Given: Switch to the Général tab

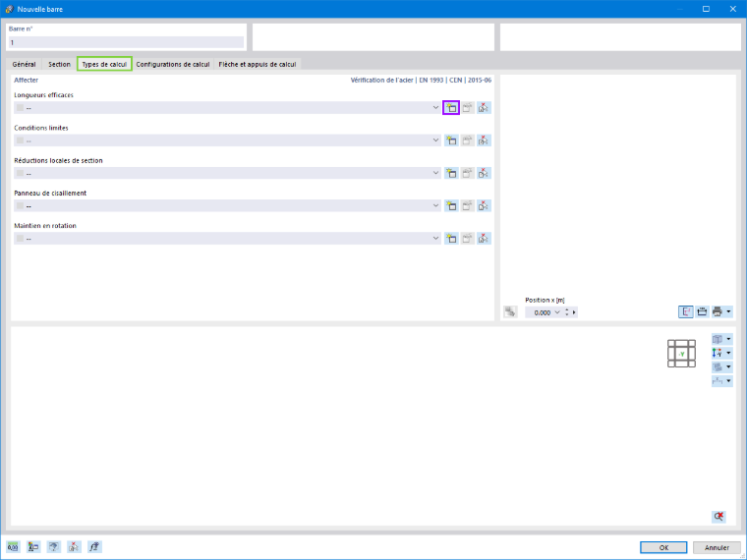Looking at the screenshot, I should point(24,64).
